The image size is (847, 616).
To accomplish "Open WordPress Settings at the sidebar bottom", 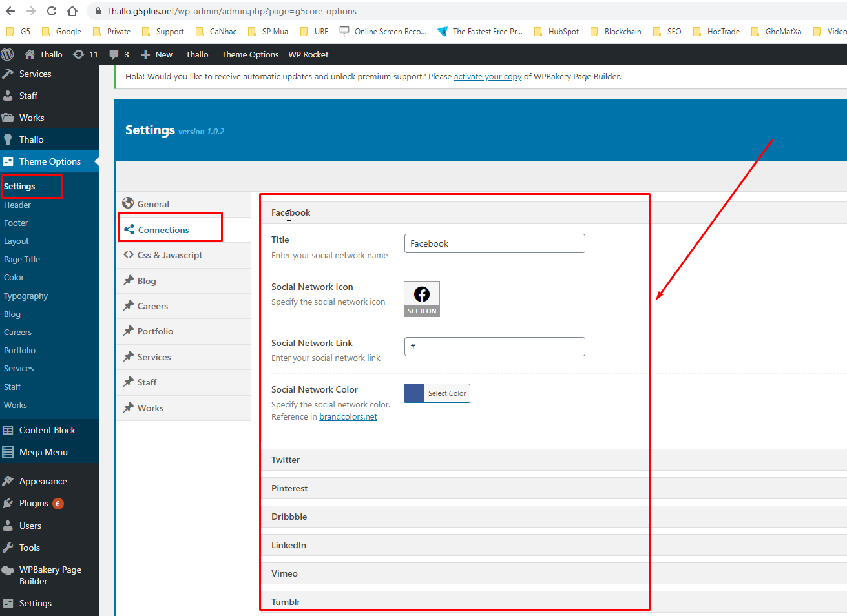I will [50, 603].
